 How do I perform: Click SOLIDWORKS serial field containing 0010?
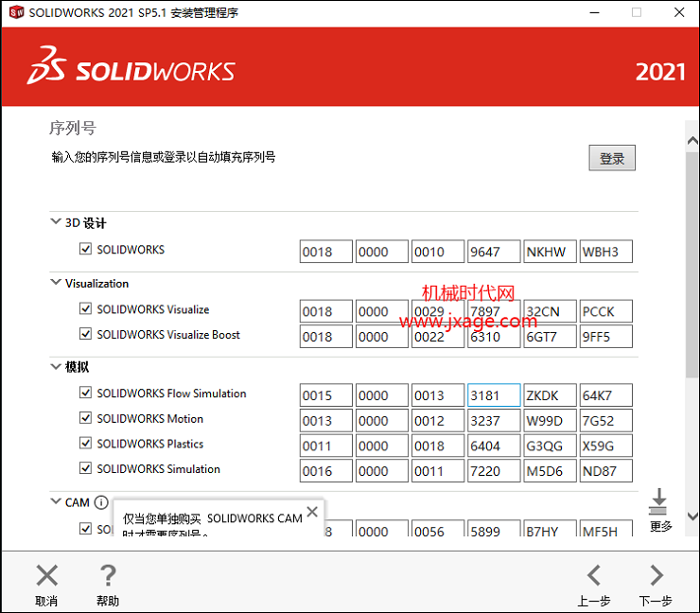[x=437, y=252]
